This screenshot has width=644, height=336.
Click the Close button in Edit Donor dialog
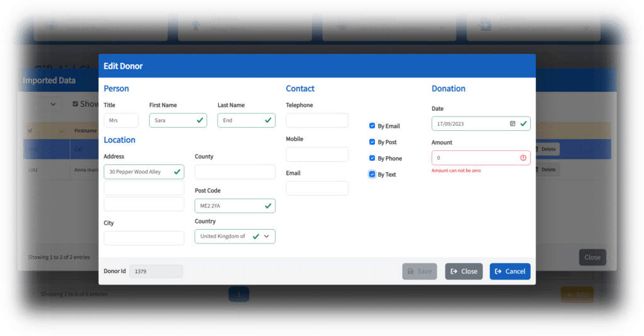pyautogui.click(x=464, y=271)
